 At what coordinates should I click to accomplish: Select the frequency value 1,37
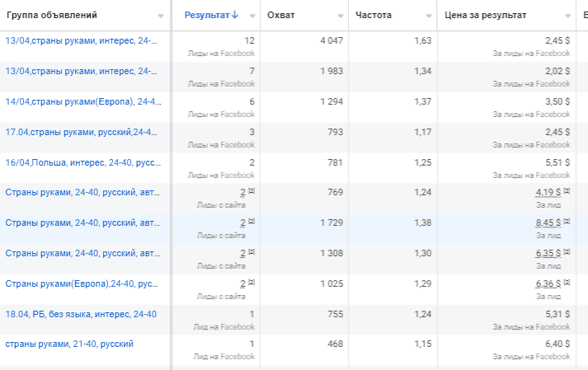422,101
